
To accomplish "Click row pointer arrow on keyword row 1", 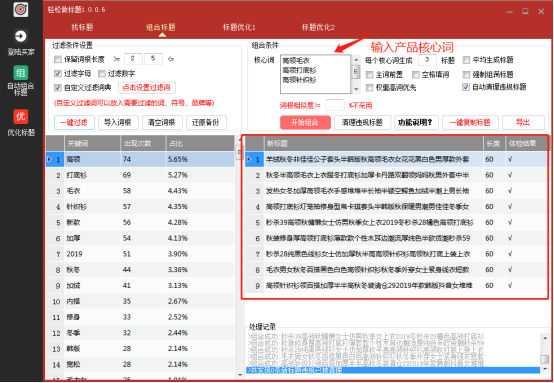I will [x=49, y=159].
